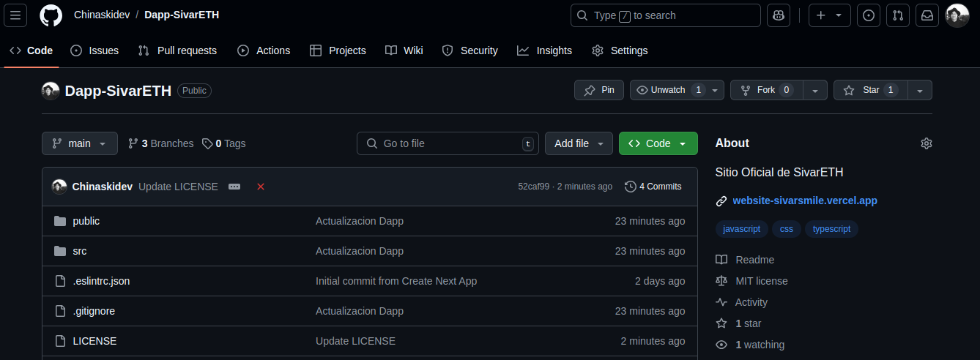Open the website-sivarsmile.vercel.app link
Screen dimensions: 980x360
click(805, 200)
